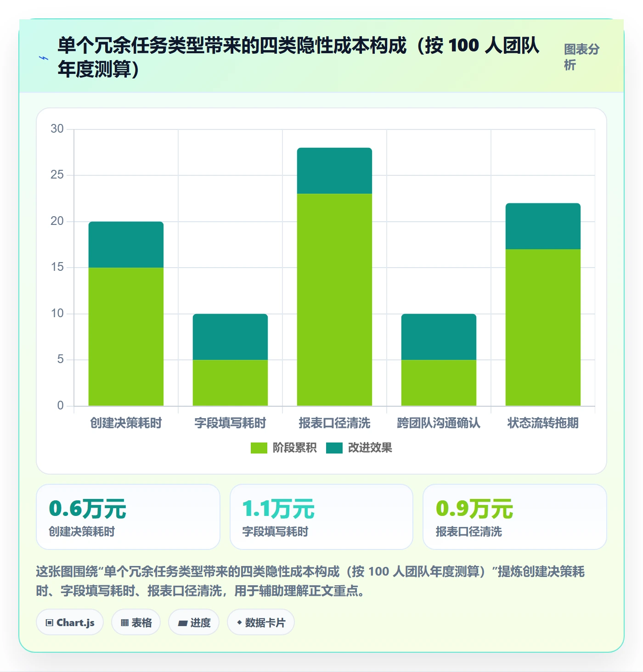The width and height of the screenshot is (643, 672).
Task: Click the 状态流转拖期 x-axis label
Action: tap(543, 423)
